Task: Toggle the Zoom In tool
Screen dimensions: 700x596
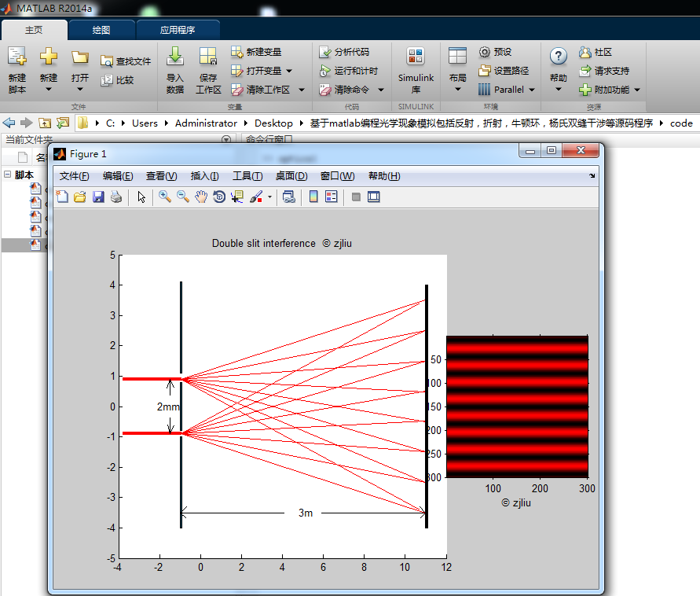Action: (x=165, y=197)
